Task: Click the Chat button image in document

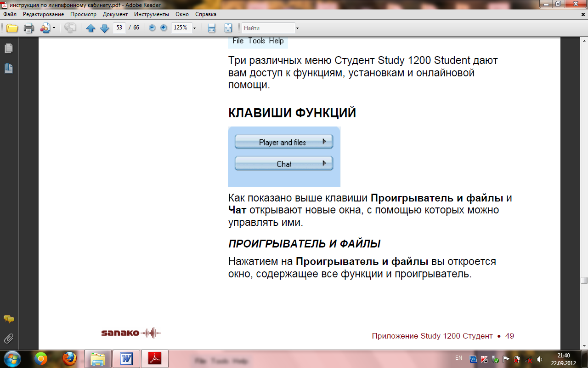Action: tap(284, 164)
